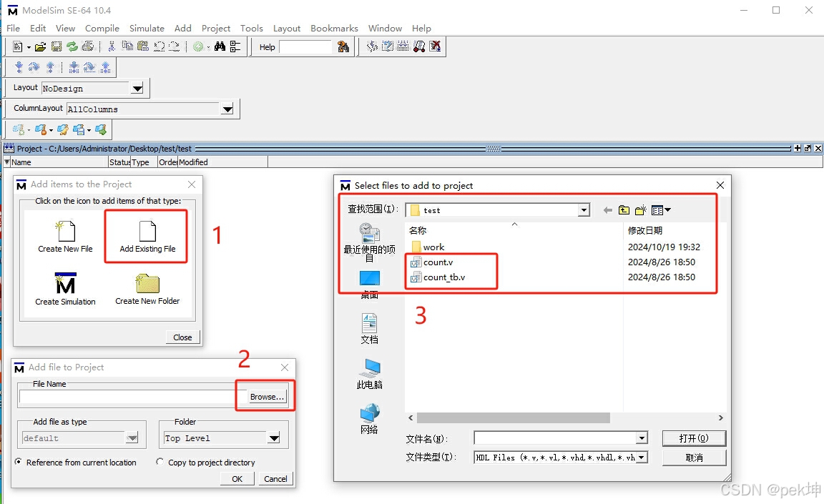Click back arrow in file dialog
824x504 pixels.
(608, 210)
